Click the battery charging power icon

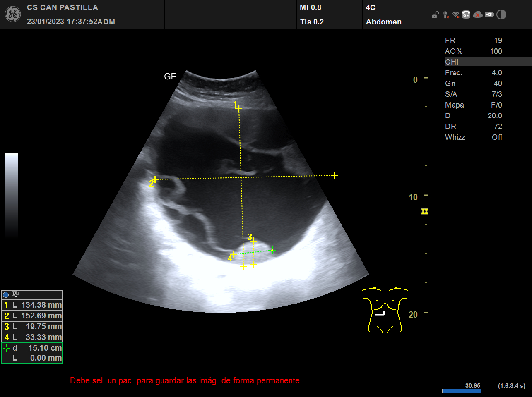click(x=489, y=15)
